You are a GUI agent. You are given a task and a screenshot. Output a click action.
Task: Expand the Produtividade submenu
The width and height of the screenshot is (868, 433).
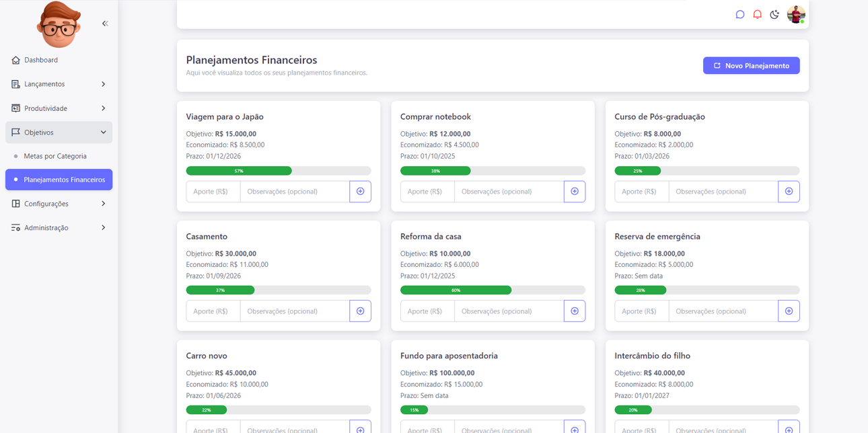59,108
